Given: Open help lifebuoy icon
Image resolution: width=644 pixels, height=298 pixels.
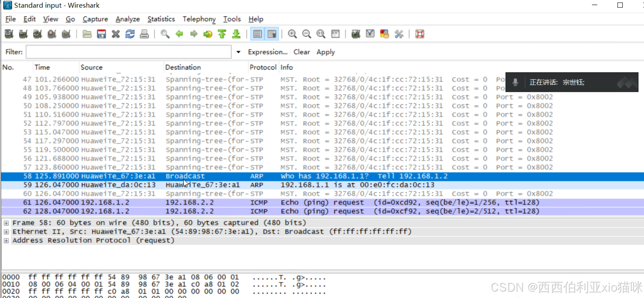Looking at the screenshot, I should pyautogui.click(x=420, y=34).
